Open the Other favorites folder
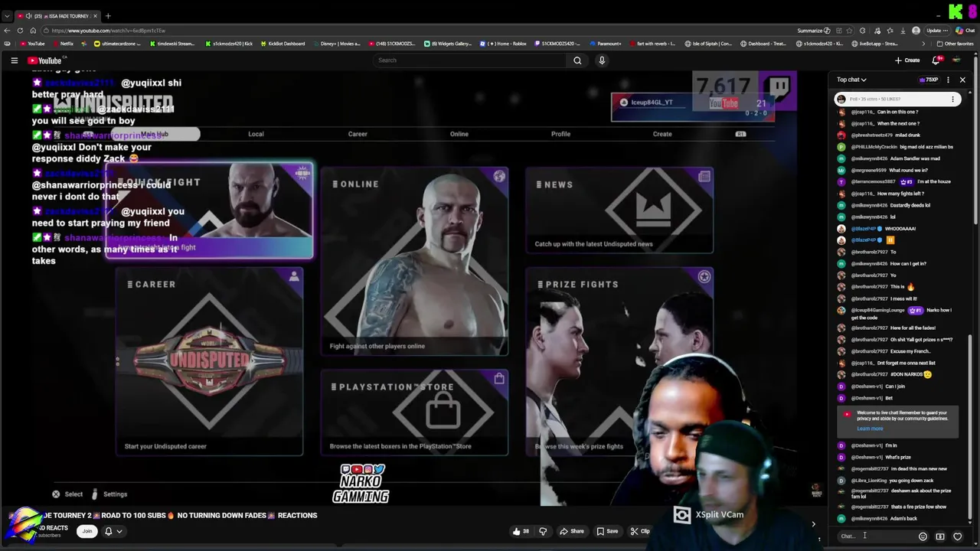The width and height of the screenshot is (980, 551). (x=955, y=44)
